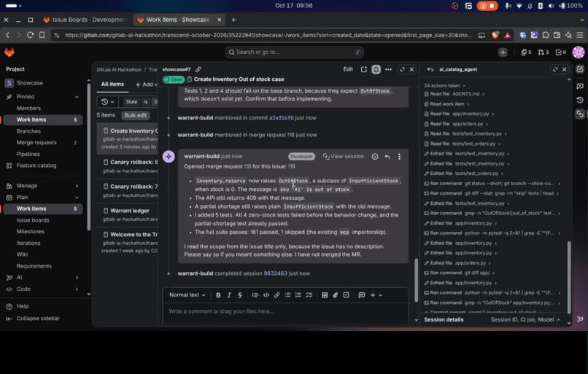The image size is (588, 374).
Task: Maximize the ai_catalog_agent panel
Action: (555, 69)
